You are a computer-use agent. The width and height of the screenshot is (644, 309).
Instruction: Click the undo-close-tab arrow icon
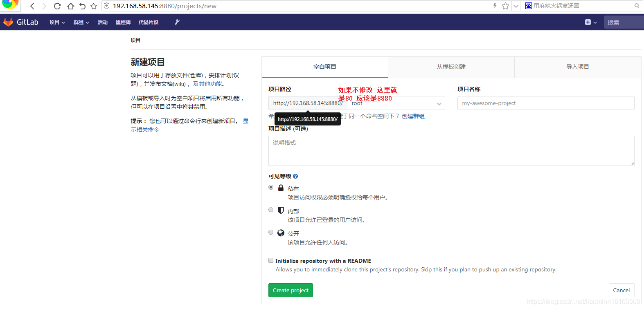pyautogui.click(x=82, y=6)
